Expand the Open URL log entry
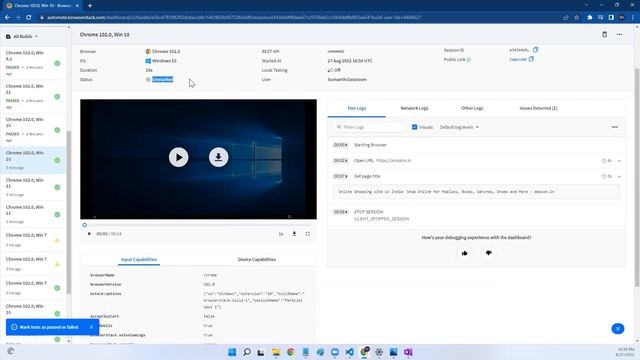 [x=619, y=161]
